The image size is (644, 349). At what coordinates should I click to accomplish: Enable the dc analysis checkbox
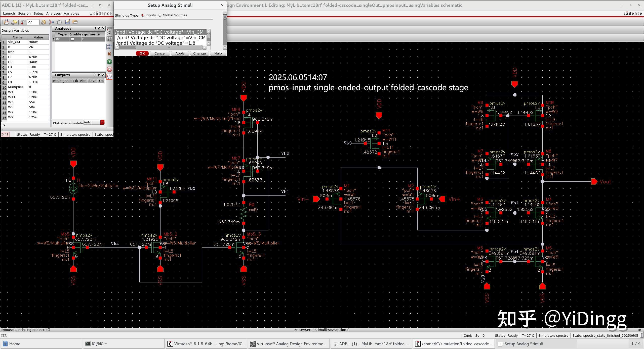point(72,39)
